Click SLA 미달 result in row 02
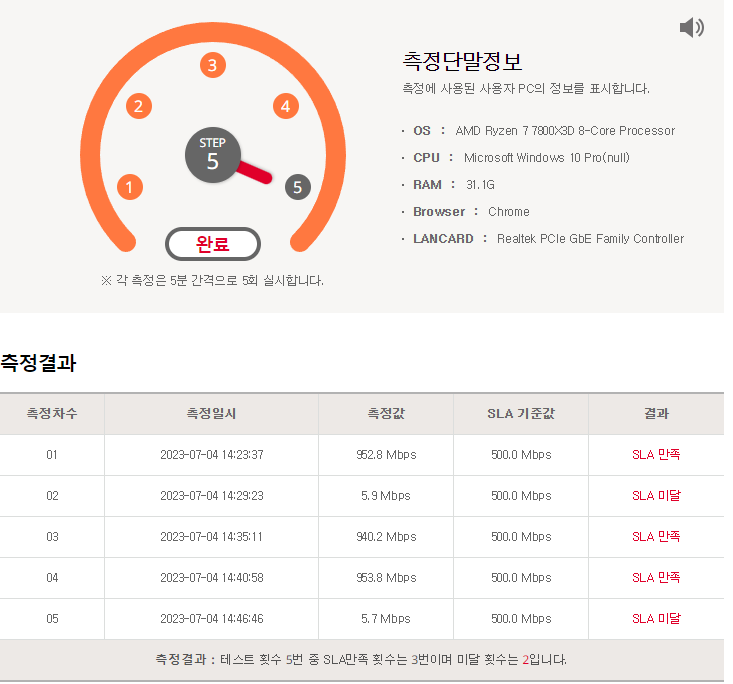 coord(656,496)
